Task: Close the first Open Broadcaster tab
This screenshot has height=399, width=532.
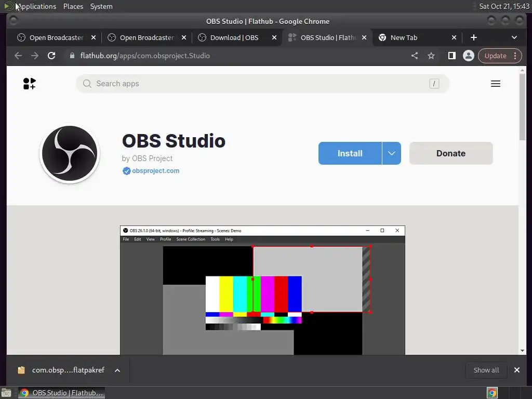Action: [94, 37]
